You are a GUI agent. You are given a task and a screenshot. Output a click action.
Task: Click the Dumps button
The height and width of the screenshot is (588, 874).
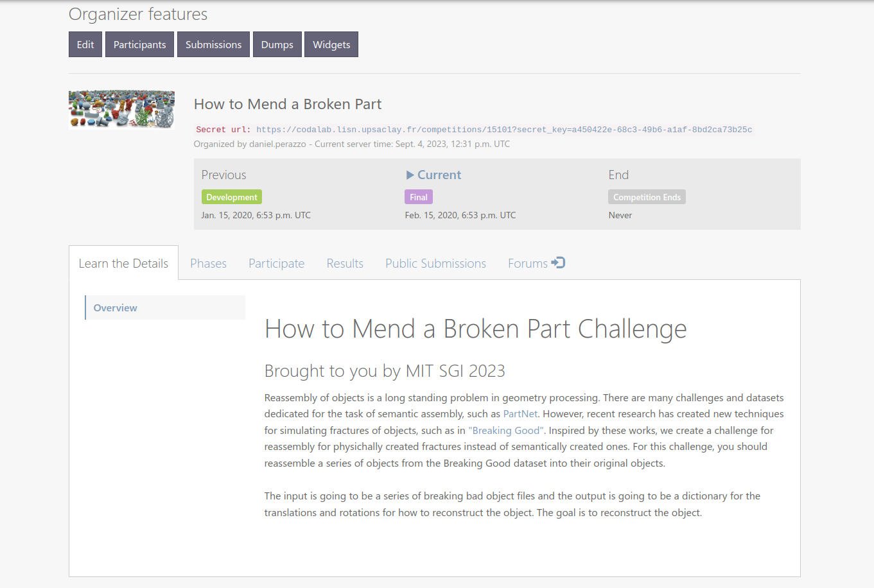(x=277, y=44)
